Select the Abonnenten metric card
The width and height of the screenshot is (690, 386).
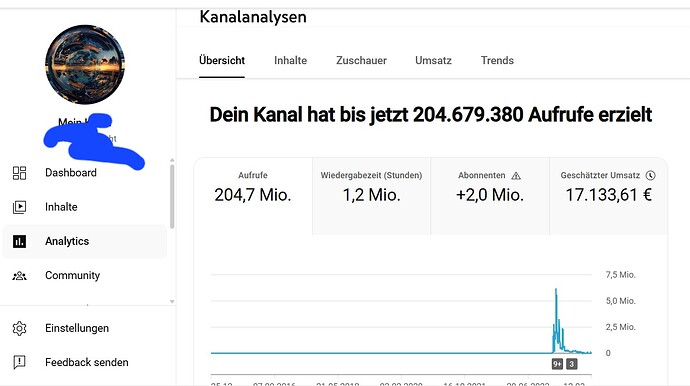tap(490, 196)
